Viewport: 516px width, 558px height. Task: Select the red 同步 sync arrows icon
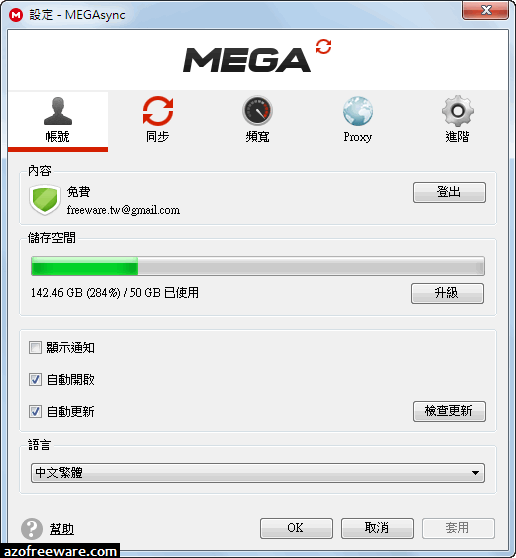click(158, 111)
